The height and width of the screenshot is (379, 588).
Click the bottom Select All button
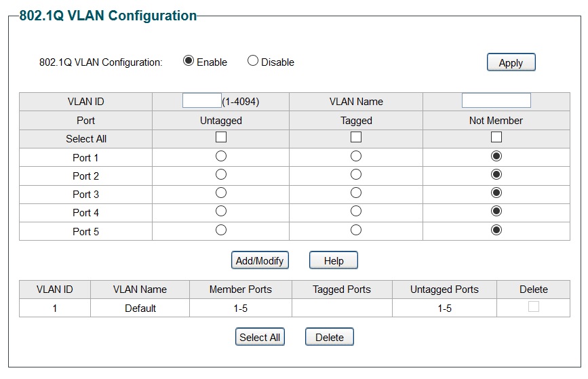point(259,337)
